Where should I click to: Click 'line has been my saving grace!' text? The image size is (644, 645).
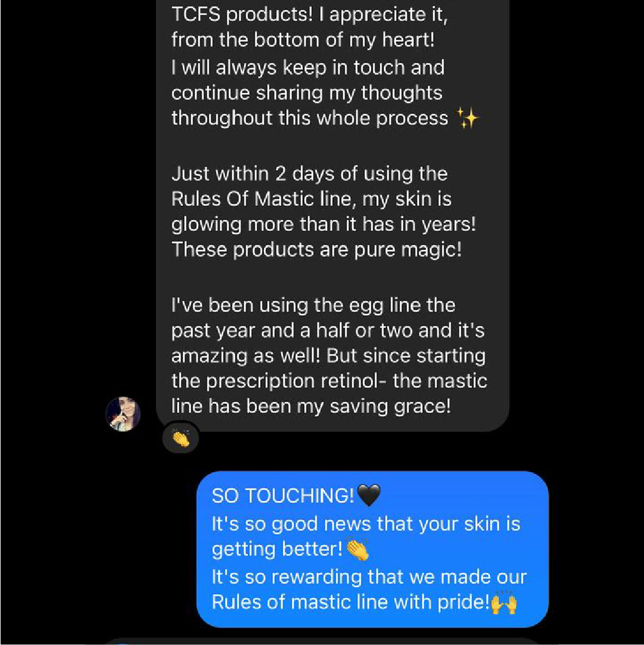[311, 406]
